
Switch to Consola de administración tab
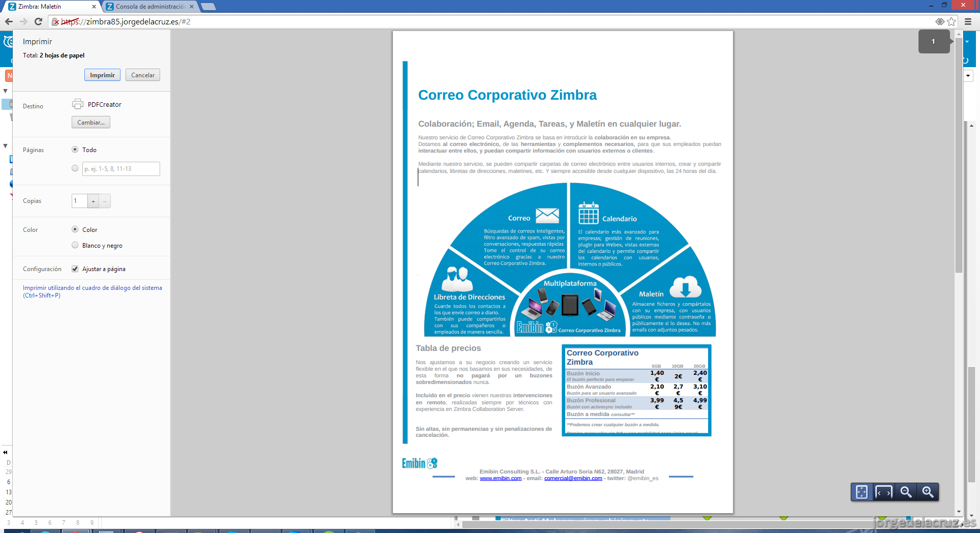point(150,7)
